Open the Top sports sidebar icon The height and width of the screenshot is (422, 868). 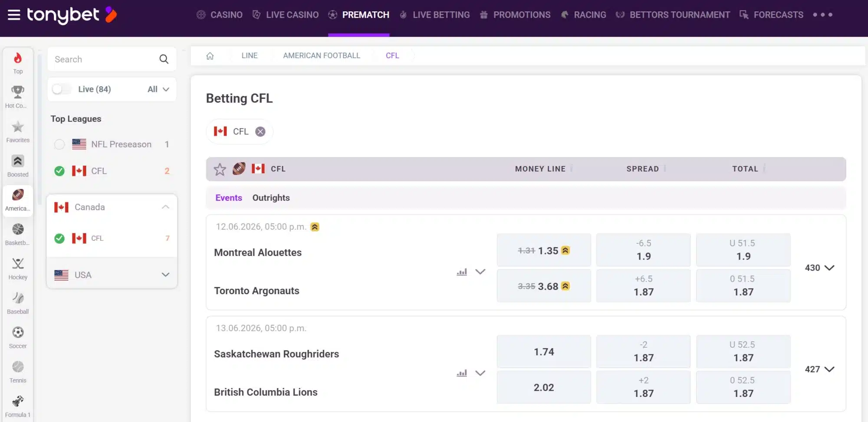point(18,63)
